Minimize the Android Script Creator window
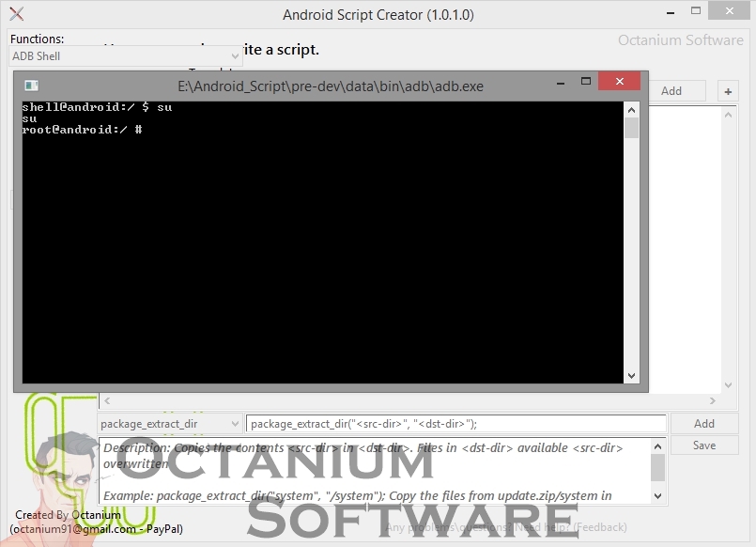 tap(671, 12)
